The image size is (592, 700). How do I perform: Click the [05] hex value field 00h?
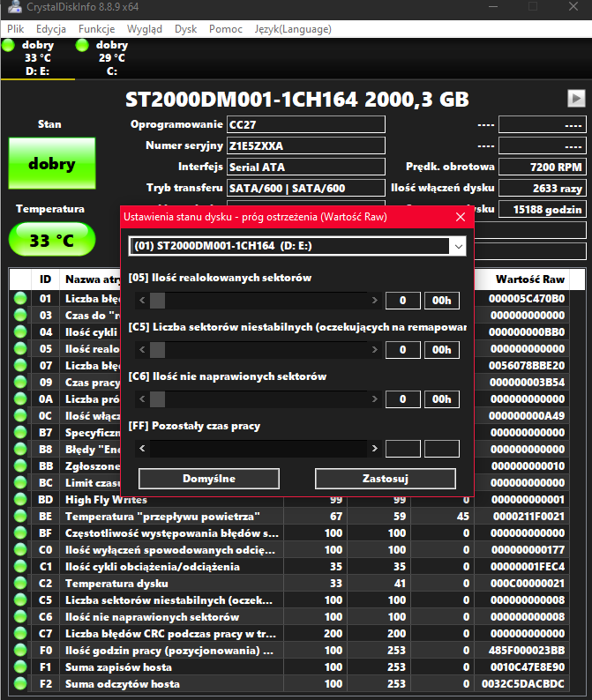click(x=441, y=301)
